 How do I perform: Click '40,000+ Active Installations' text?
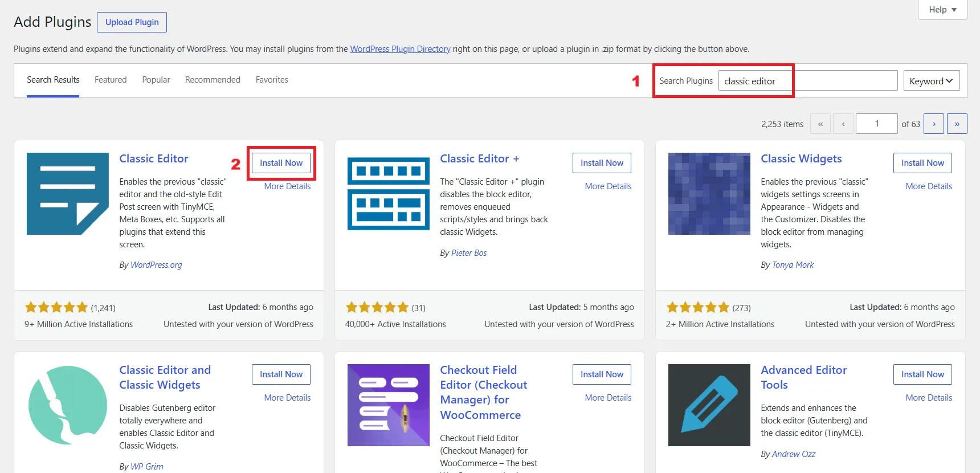click(x=395, y=324)
